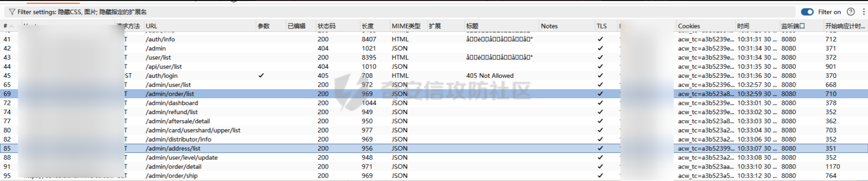Click the 405 Not Allowed title cell

pos(490,76)
